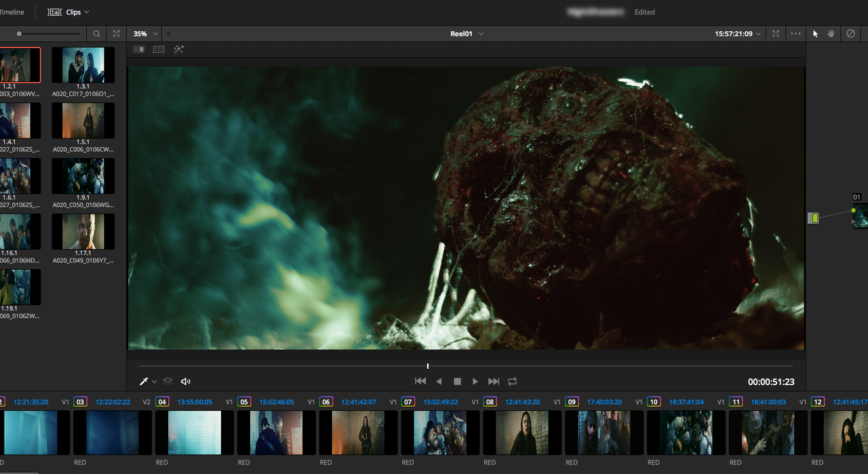The image size is (868, 474).
Task: Open the viewer three-dot options menu
Action: (795, 33)
